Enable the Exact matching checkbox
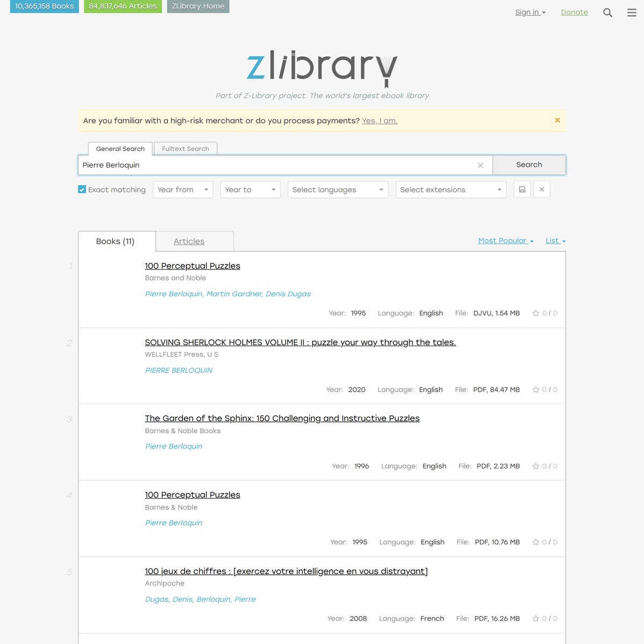Screen dimensions: 644x644 (x=82, y=189)
